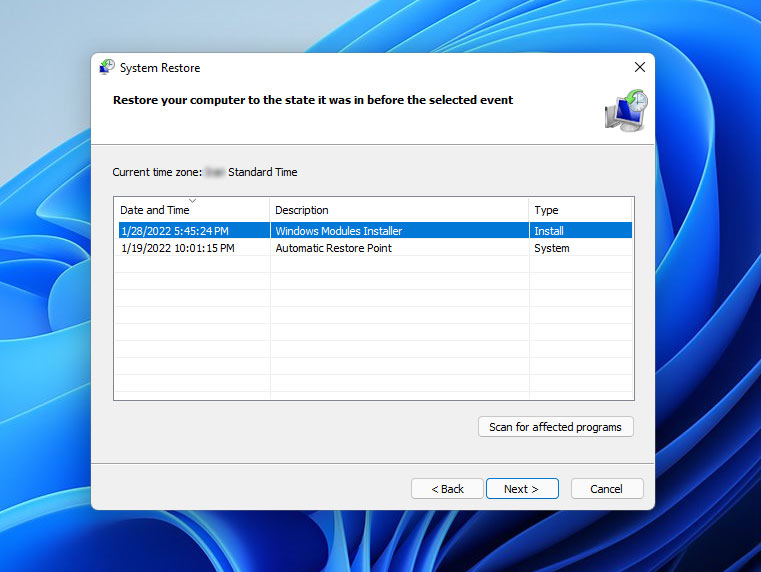Choose the Automatic Restore Point entry
The width and height of the screenshot is (761, 572).
pos(333,248)
